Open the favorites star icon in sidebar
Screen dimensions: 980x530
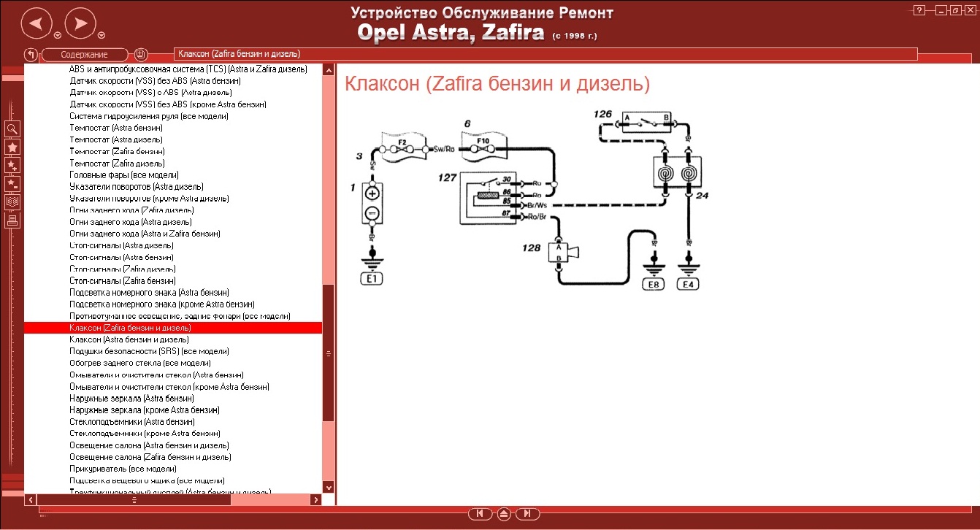(x=12, y=147)
